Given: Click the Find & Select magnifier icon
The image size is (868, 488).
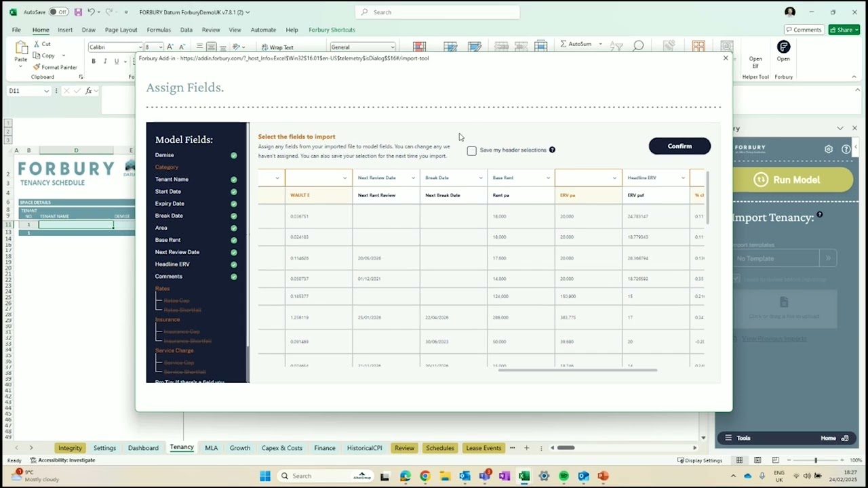Looking at the screenshot, I should (x=638, y=46).
